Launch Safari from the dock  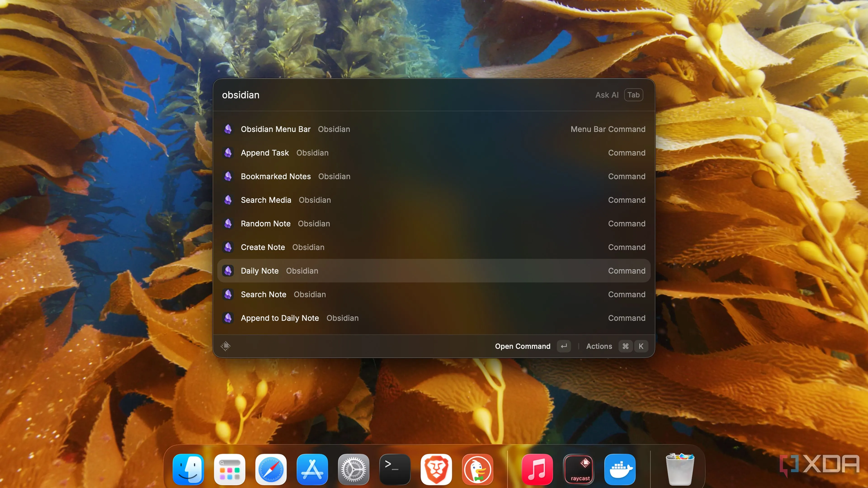(x=271, y=469)
